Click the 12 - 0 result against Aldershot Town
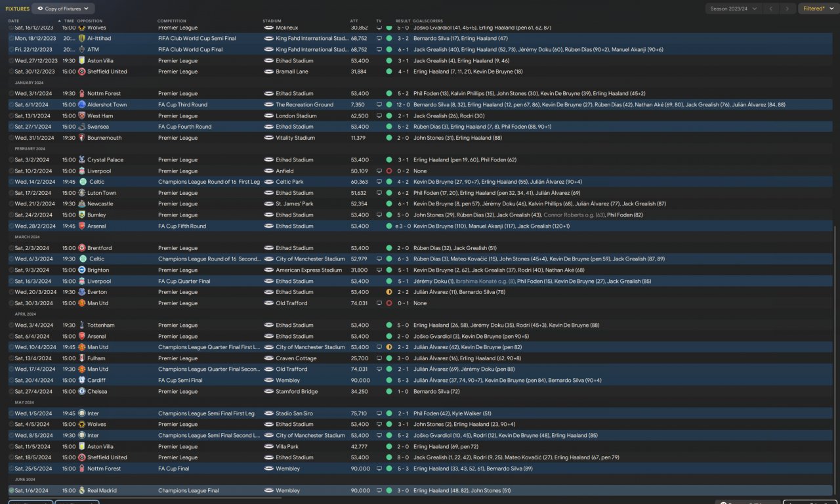Screen dimensions: 840x504 tap(402, 105)
